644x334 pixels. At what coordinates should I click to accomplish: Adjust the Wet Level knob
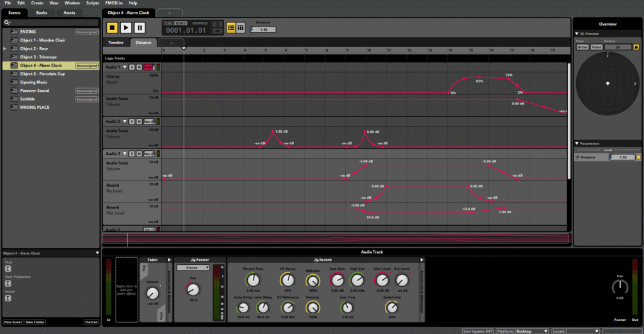(382, 281)
